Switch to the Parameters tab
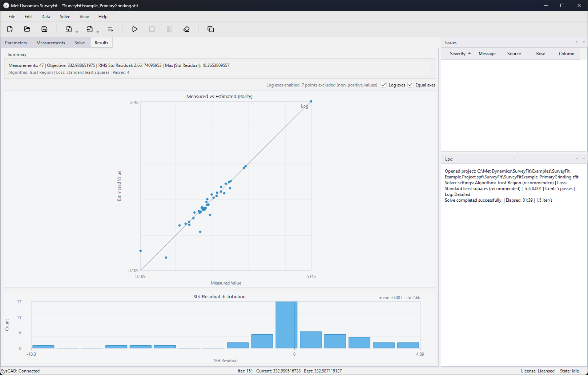588x375 pixels. coord(16,43)
